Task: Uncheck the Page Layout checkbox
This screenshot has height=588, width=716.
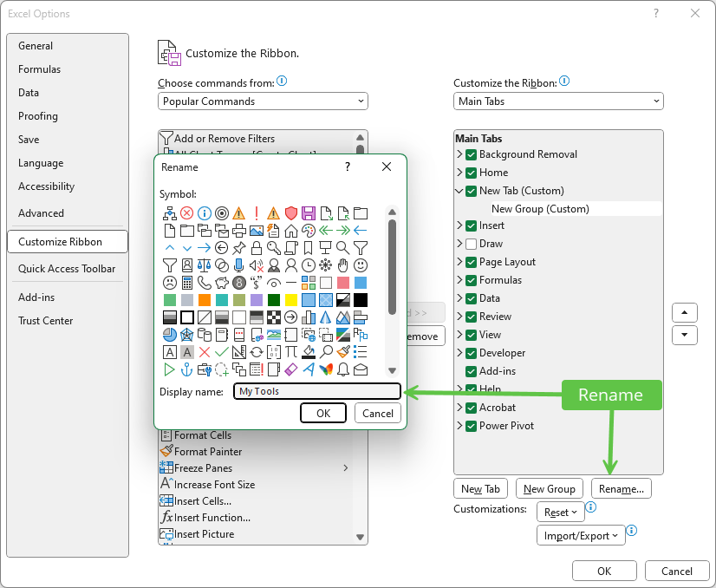Action: 472,262
